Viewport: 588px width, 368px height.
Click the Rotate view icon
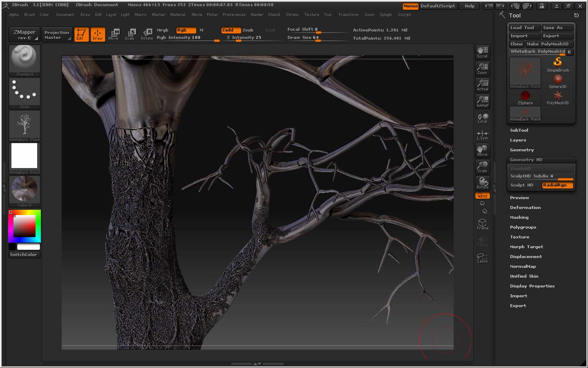pyautogui.click(x=483, y=183)
